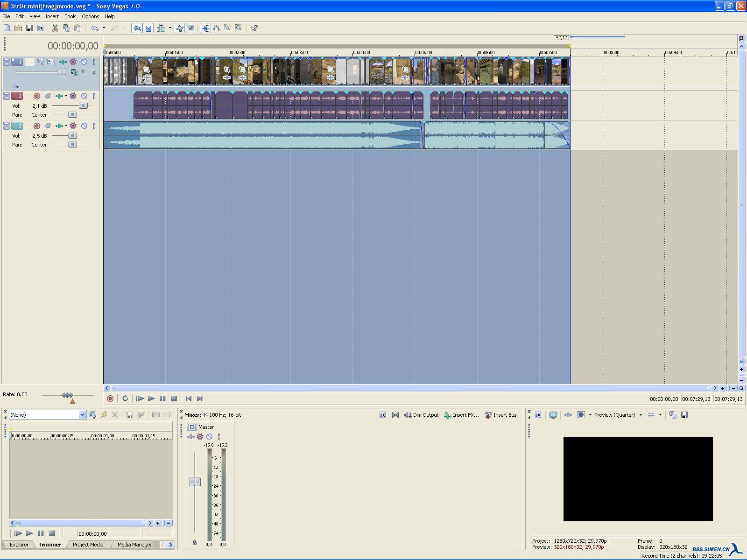
Task: Open the Insert menu
Action: [x=52, y=16]
